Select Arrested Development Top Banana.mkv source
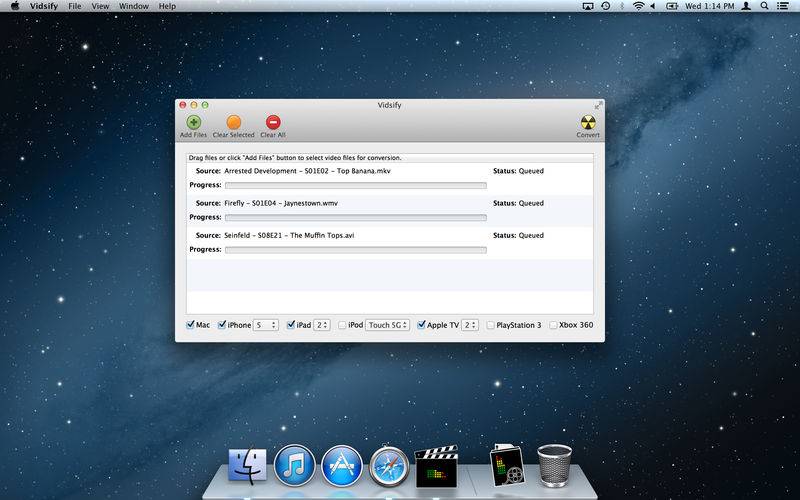The width and height of the screenshot is (800, 500). click(x=307, y=171)
